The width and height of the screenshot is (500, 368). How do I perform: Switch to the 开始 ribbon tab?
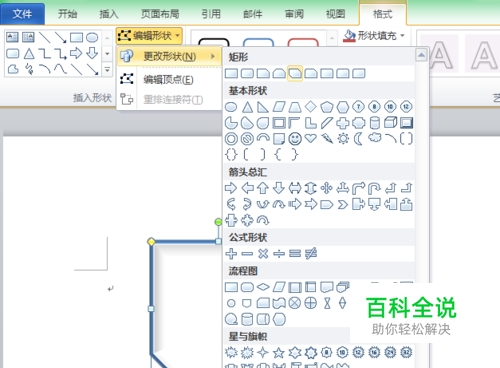[67, 14]
